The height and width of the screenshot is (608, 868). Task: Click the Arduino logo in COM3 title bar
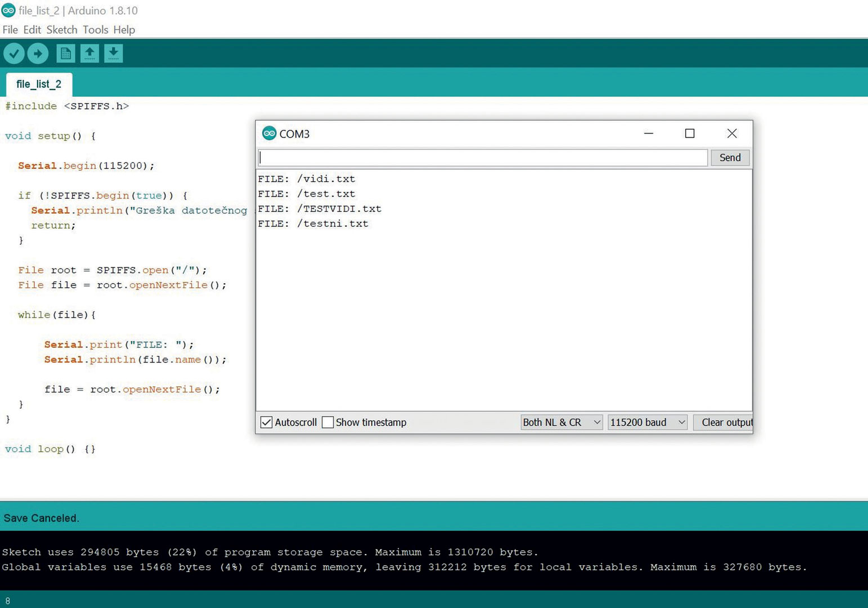pyautogui.click(x=269, y=133)
